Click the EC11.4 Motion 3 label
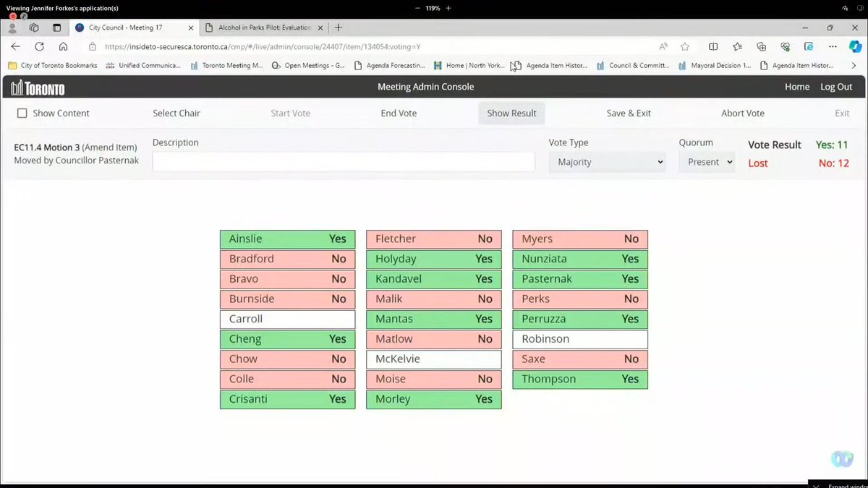The height and width of the screenshot is (488, 868). 47,147
